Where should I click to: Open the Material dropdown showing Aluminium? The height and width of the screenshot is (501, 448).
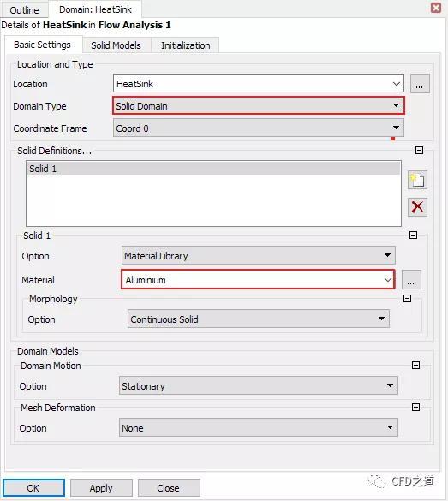pyautogui.click(x=258, y=280)
